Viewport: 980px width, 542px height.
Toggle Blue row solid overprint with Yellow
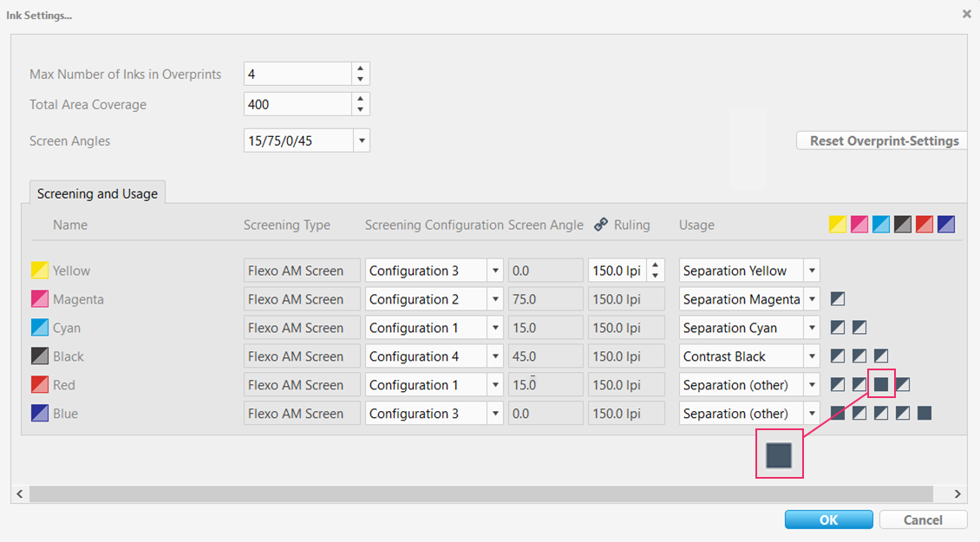[x=838, y=413]
